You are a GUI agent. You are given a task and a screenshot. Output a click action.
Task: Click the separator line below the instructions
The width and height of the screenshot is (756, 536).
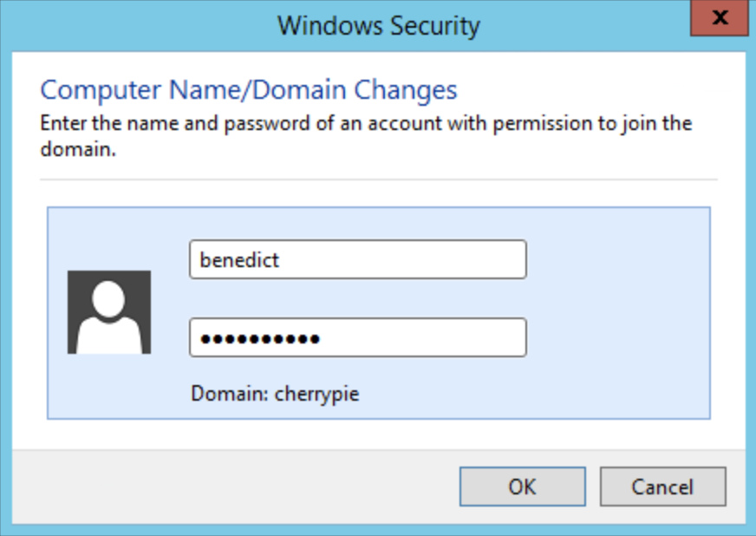click(x=378, y=180)
